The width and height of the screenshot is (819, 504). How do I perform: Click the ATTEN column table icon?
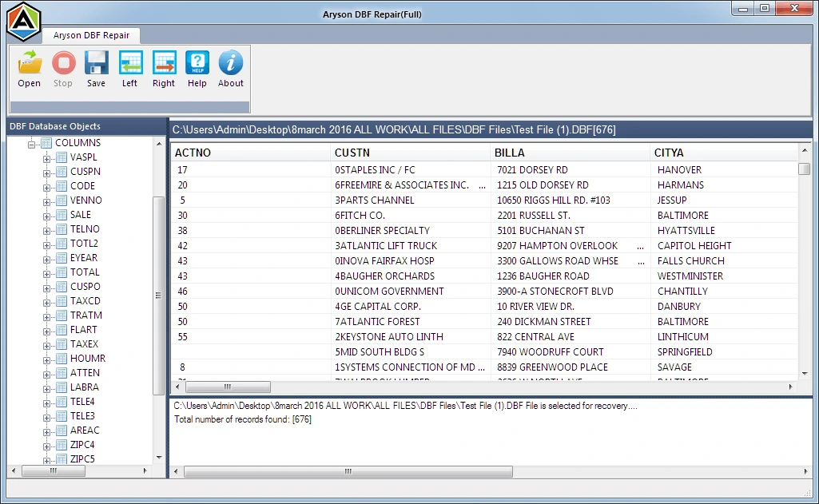(62, 372)
